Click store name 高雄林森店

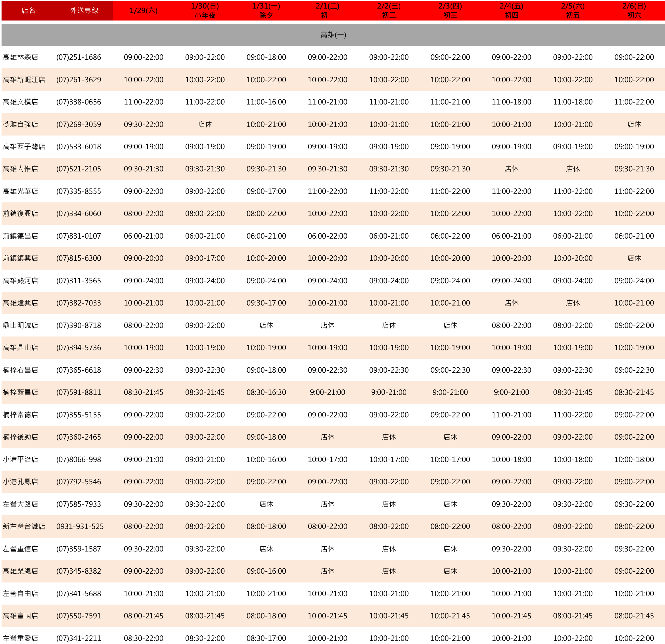[21, 58]
